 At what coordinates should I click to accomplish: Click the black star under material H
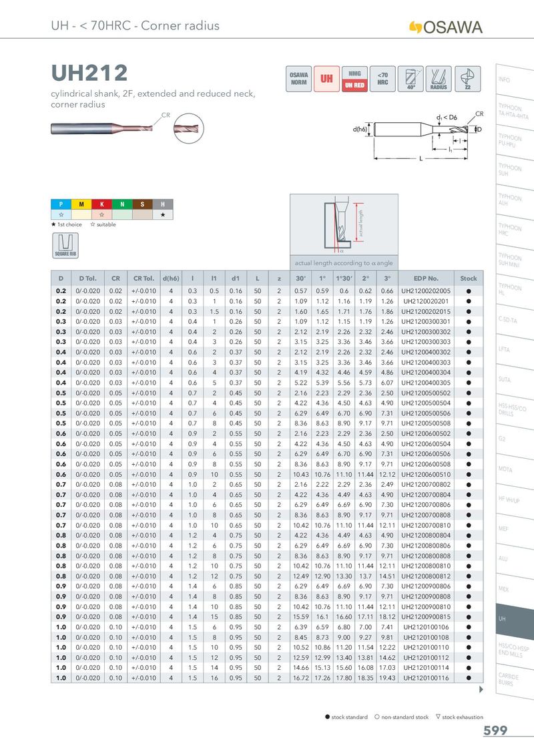tap(163, 214)
